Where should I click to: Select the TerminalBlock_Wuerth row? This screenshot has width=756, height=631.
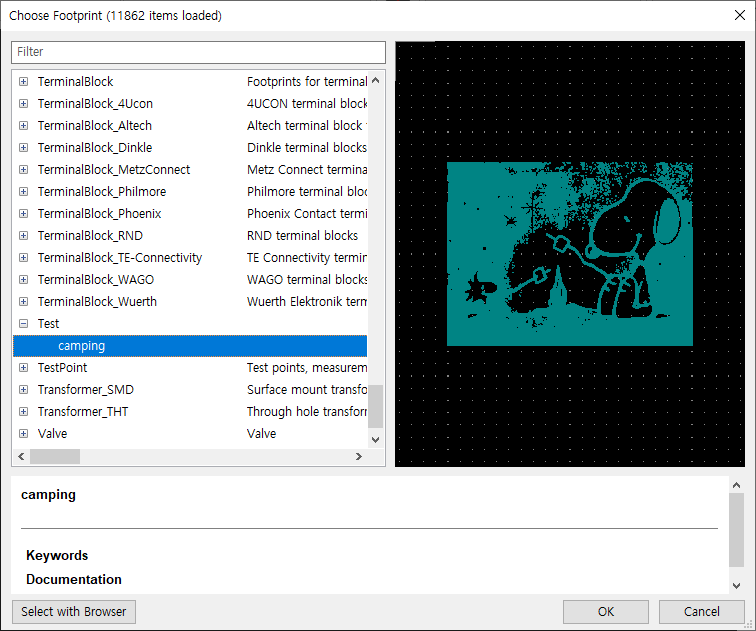[x=190, y=302]
